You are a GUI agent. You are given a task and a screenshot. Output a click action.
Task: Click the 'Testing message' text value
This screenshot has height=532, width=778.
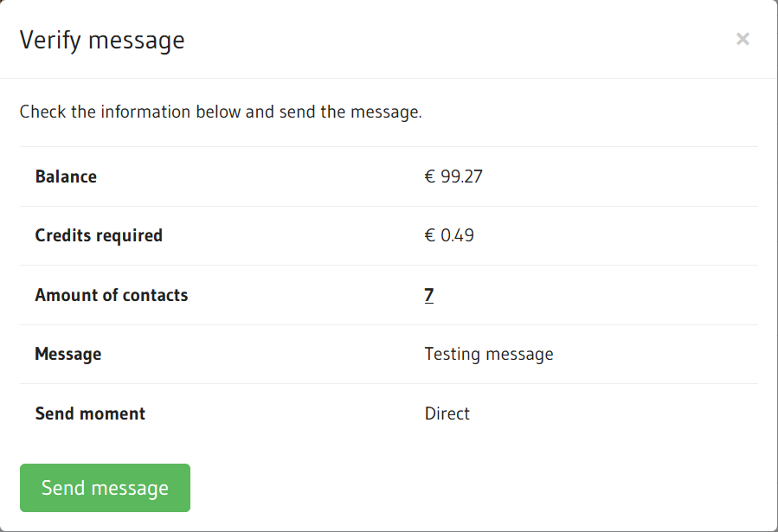(x=489, y=354)
